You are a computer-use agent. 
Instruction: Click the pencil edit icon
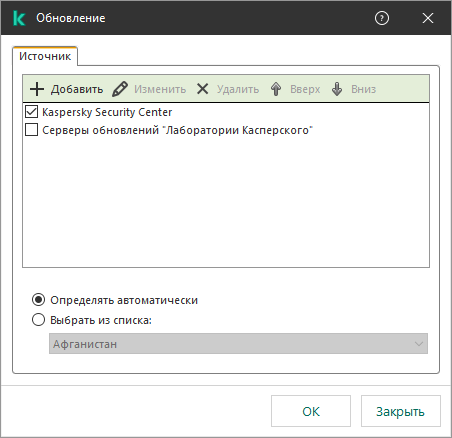(x=120, y=89)
